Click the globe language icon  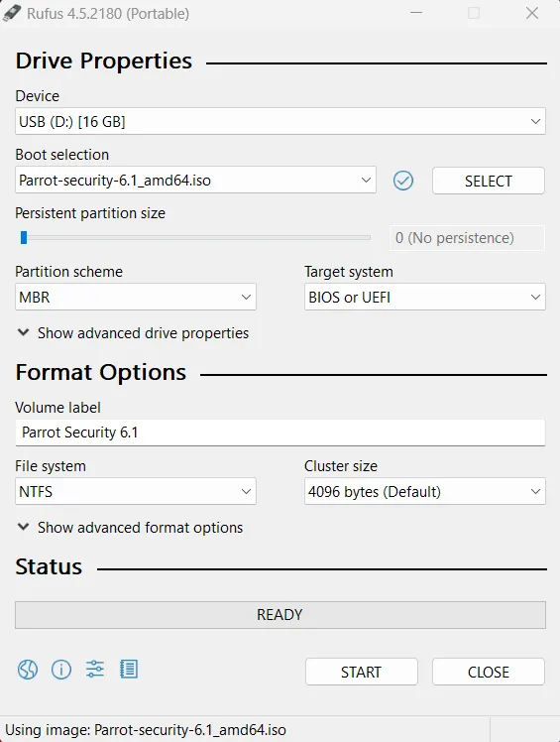click(x=28, y=670)
